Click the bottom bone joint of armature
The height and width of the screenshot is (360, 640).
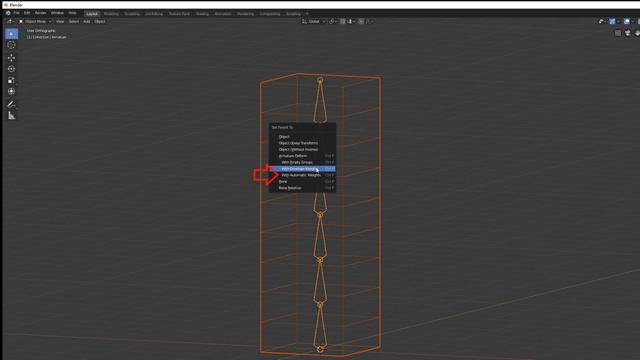pos(320,349)
